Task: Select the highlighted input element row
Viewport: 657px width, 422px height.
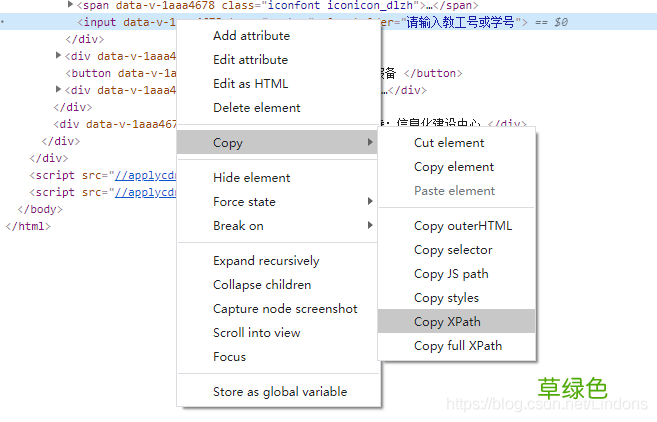Action: tap(328, 22)
